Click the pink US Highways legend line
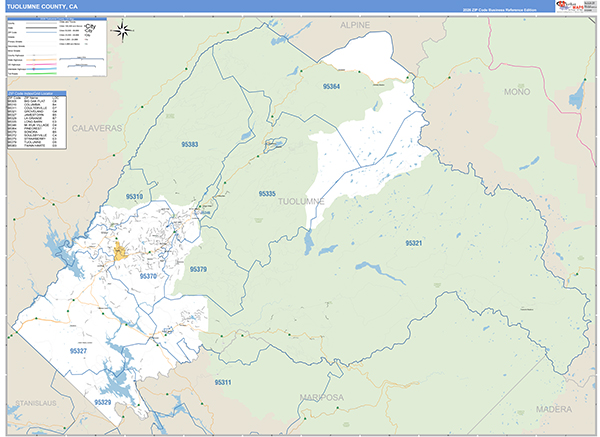This screenshot has width=600, height=437. 41,64
